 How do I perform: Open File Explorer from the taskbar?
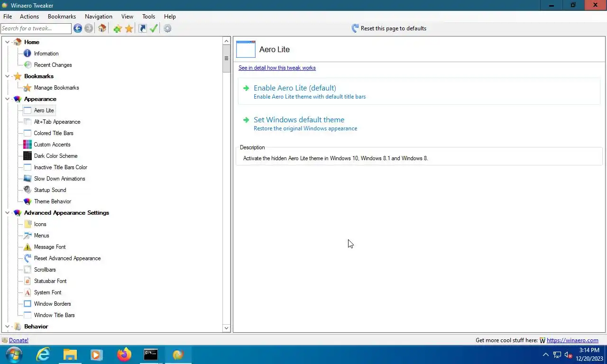coord(70,355)
